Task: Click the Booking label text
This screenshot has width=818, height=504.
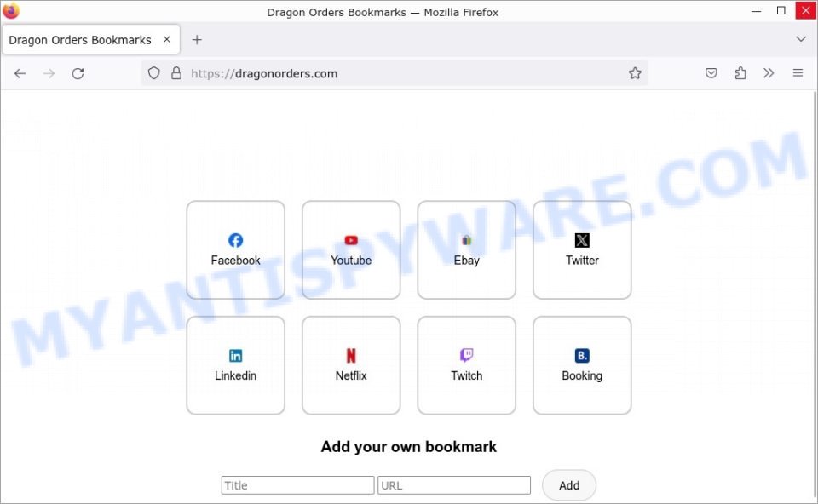Action: point(582,375)
